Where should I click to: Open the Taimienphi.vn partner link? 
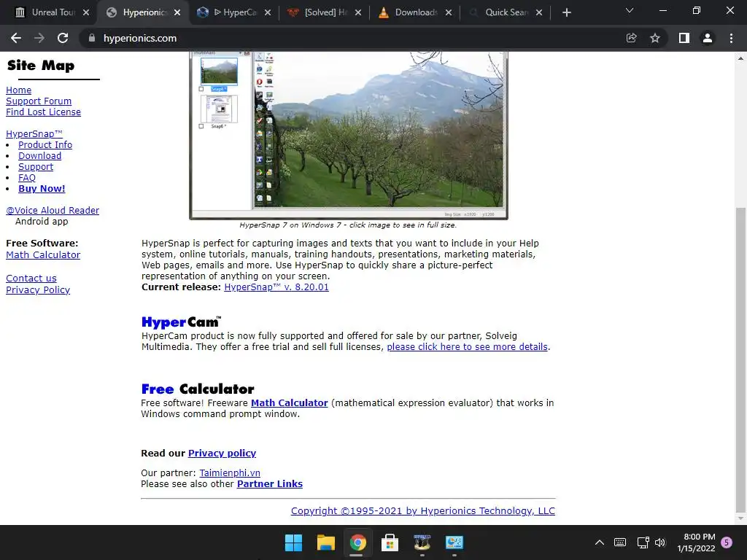coord(230,472)
